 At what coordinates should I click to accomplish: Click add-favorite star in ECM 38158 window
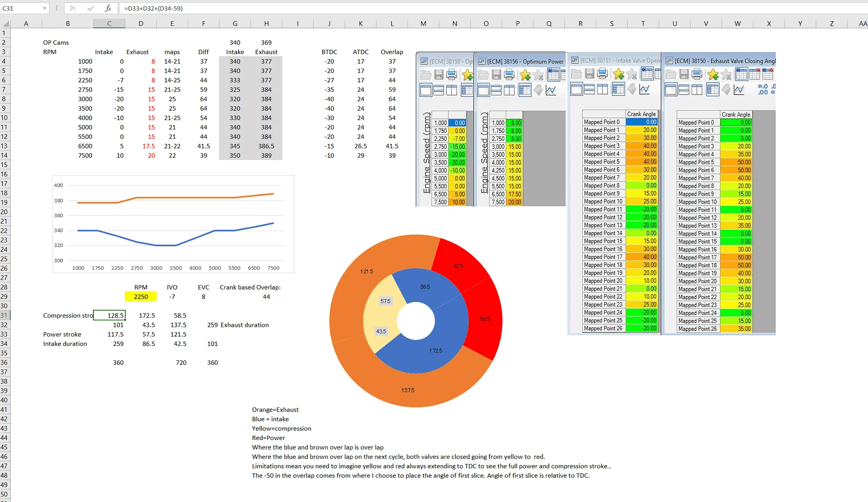[x=467, y=75]
